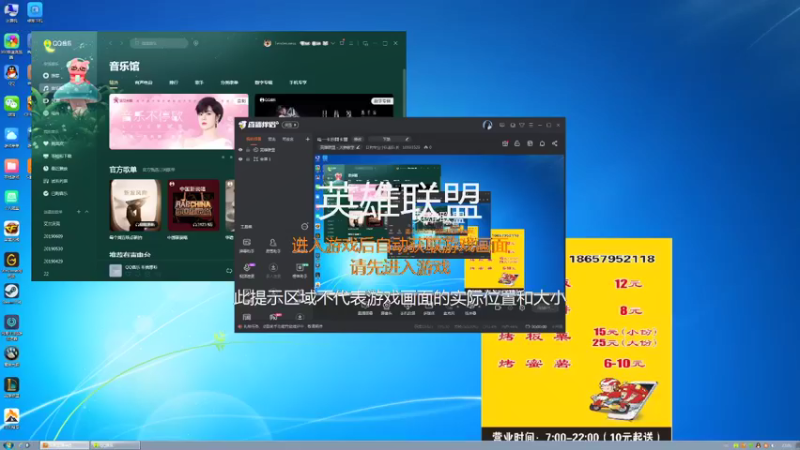Collapse the created playlists section chevron

pos(87,211)
